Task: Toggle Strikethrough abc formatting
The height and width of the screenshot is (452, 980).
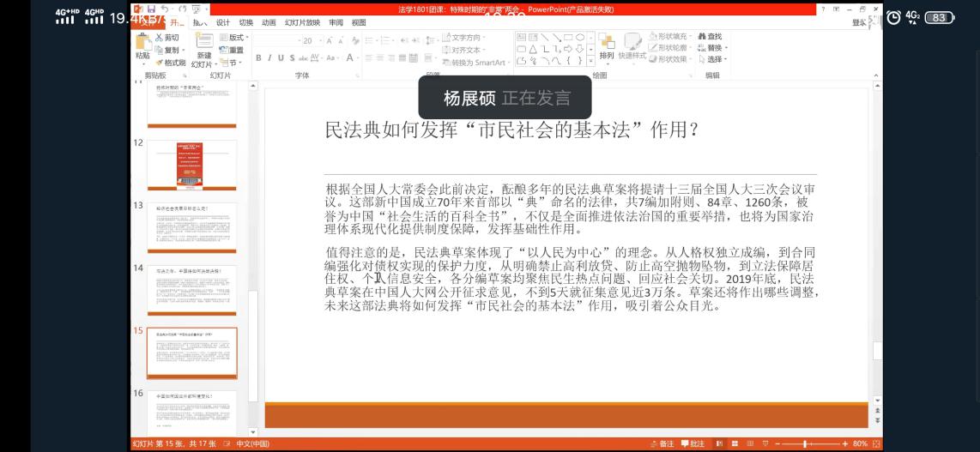Action: (x=304, y=58)
